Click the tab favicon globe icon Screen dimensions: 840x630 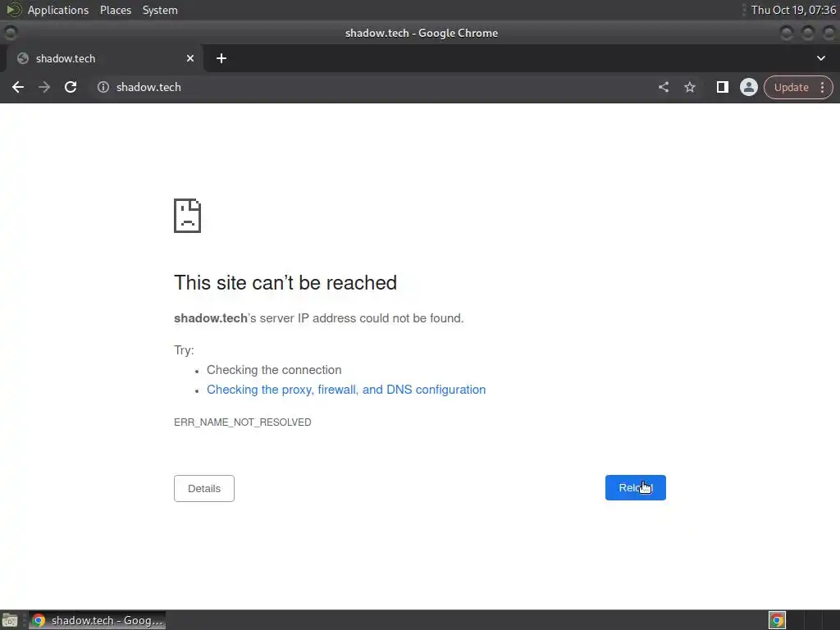pyautogui.click(x=22, y=58)
